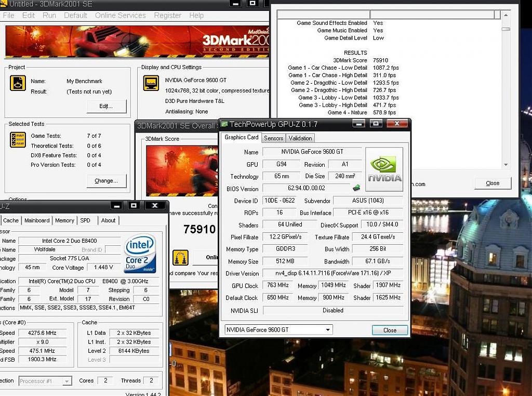Switch to CPU-Z SPD tab

[x=85, y=220]
